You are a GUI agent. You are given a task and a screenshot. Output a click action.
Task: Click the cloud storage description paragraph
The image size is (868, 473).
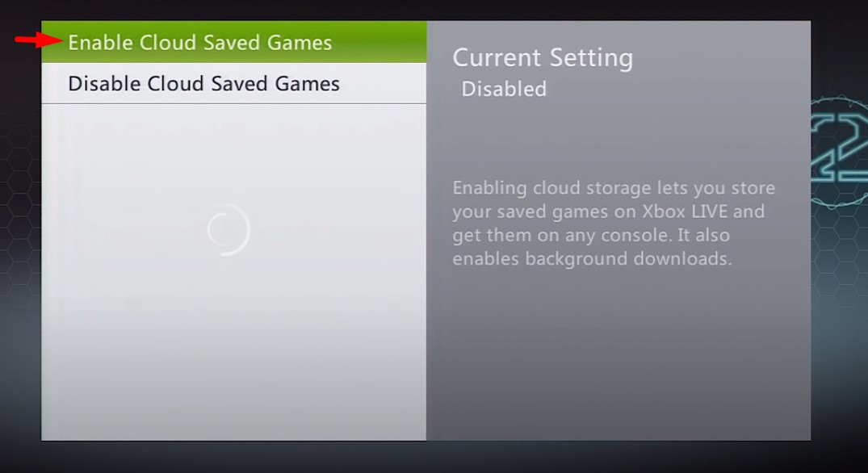[x=614, y=223]
